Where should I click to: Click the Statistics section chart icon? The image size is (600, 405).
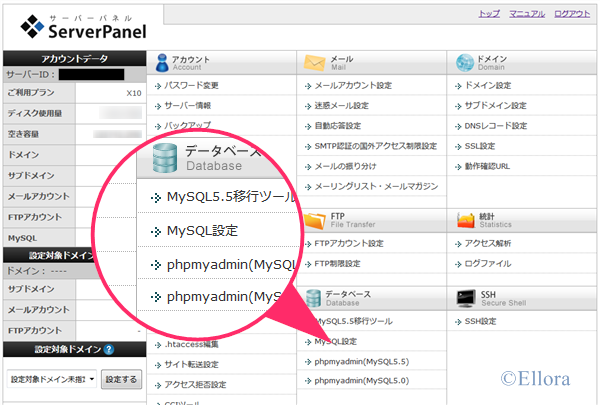pos(466,220)
